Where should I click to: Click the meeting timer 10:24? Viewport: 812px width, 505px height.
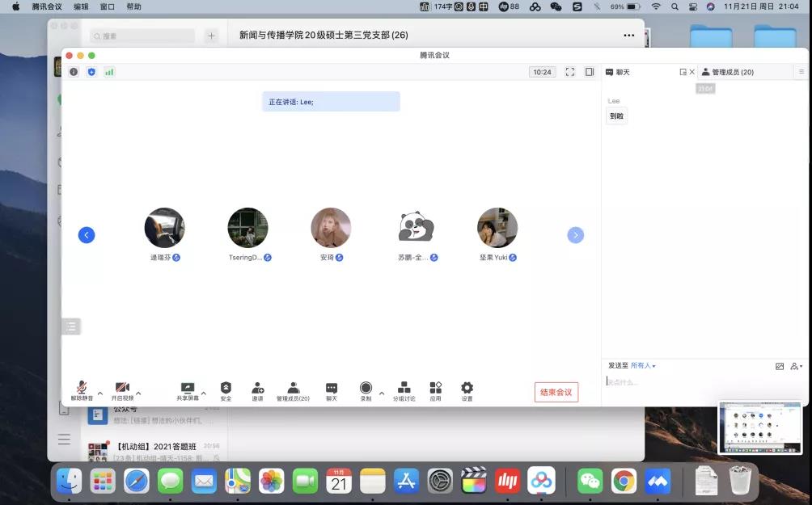coord(542,72)
